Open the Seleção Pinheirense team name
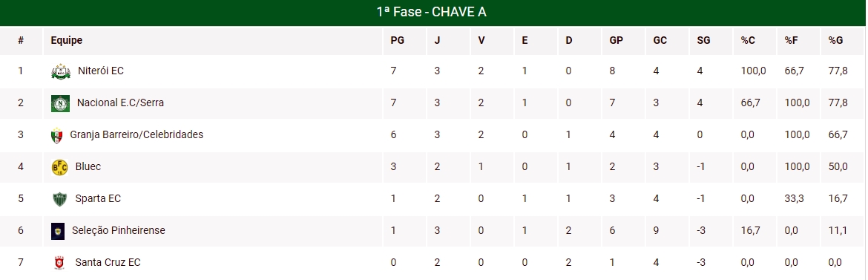Image resolution: width=868 pixels, height=280 pixels. (x=119, y=230)
